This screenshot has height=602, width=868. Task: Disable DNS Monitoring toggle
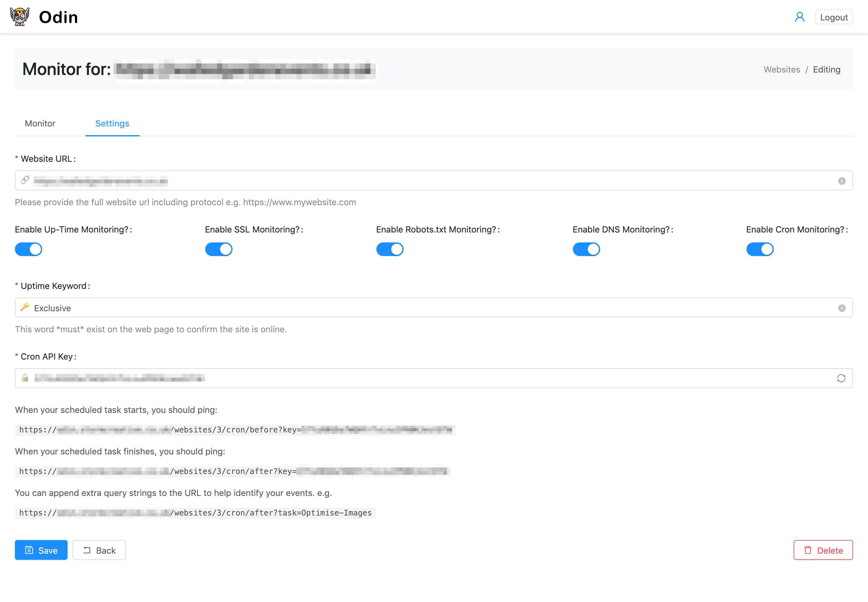586,249
